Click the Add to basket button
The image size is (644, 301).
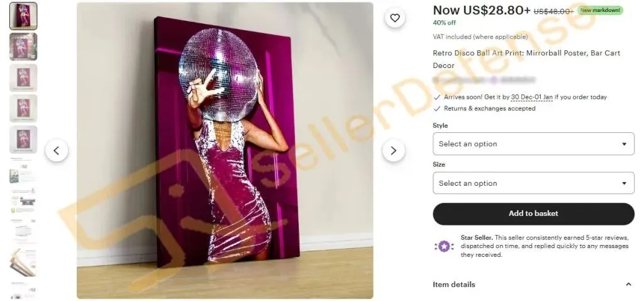point(533,213)
